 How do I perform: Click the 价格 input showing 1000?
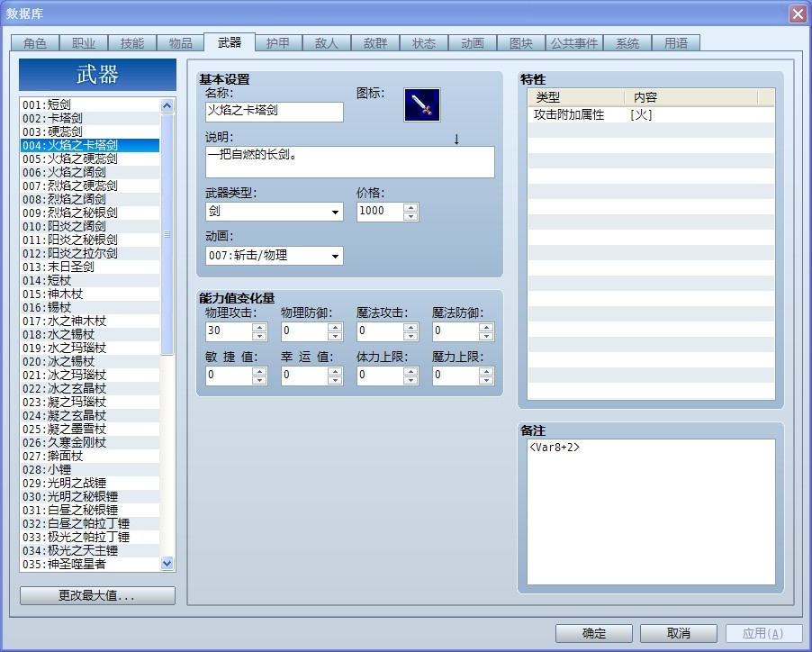tap(380, 212)
